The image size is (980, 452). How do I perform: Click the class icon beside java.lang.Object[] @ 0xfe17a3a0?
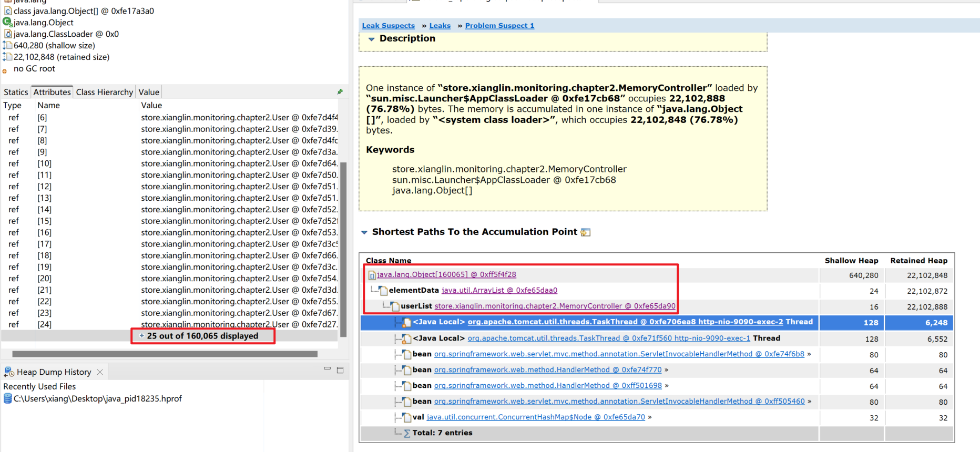click(x=7, y=11)
